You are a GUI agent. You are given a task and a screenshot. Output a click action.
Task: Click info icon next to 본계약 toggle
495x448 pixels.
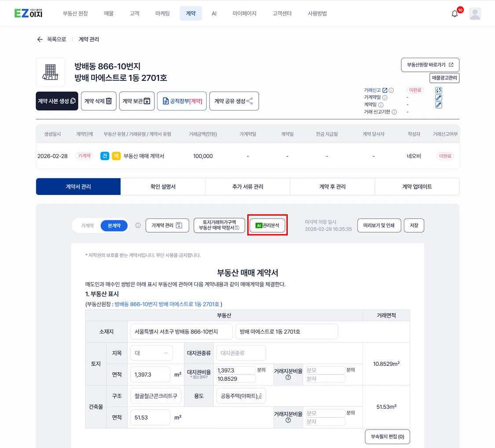pos(138,225)
